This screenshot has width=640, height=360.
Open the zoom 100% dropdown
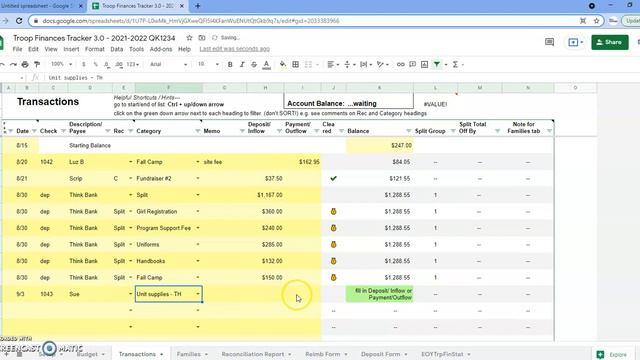[x=61, y=64]
